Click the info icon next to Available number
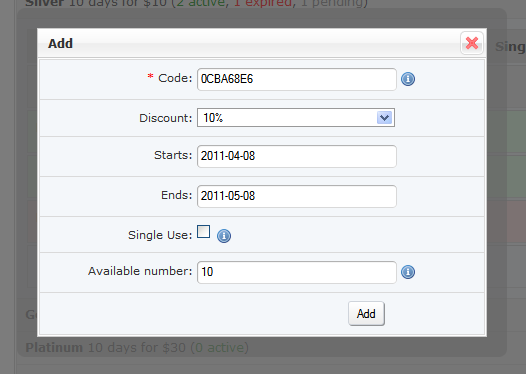 pyautogui.click(x=408, y=272)
